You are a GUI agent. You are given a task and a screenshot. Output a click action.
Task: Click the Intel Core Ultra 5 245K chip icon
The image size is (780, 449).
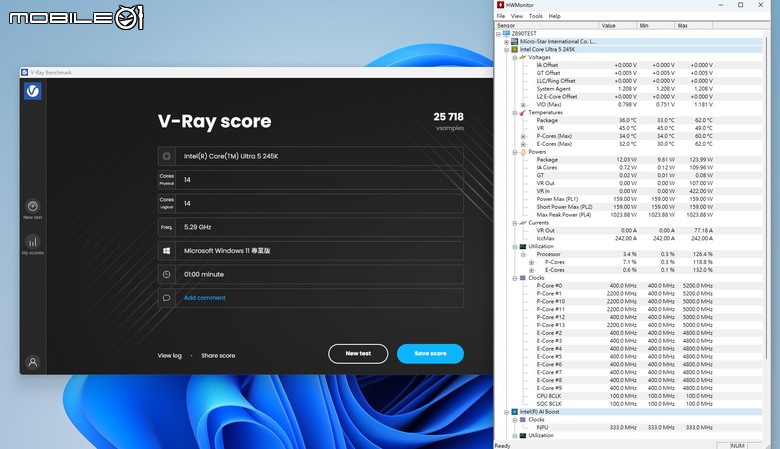coord(514,49)
